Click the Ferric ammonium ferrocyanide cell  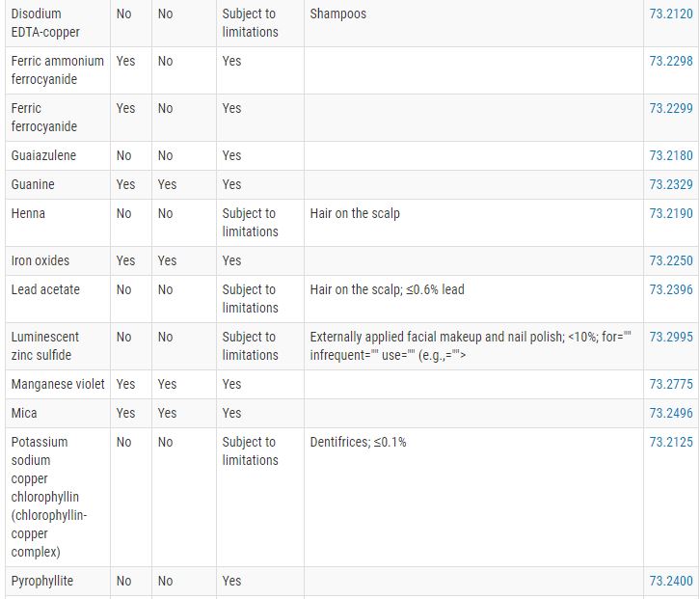[58, 70]
